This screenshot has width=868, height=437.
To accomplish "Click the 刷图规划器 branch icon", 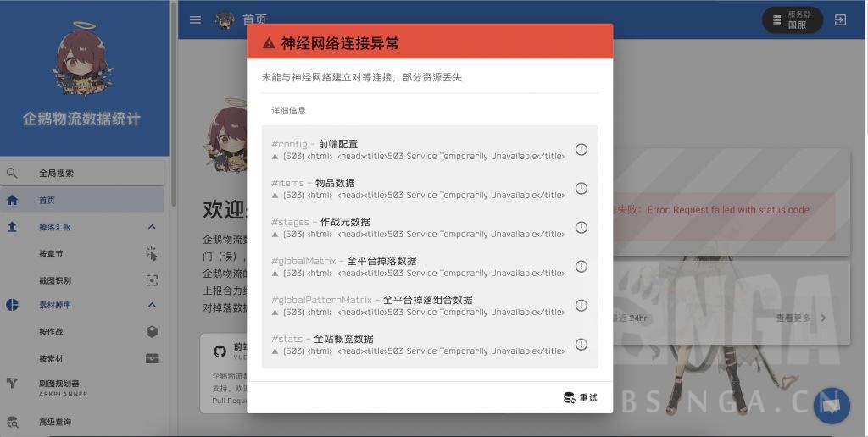I will tap(12, 383).
